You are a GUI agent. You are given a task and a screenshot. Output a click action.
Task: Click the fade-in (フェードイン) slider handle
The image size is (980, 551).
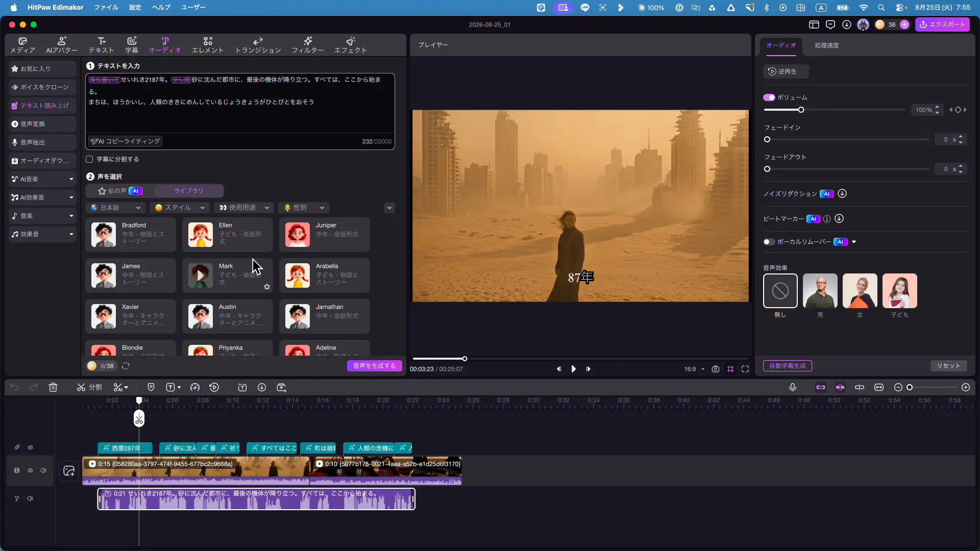(767, 139)
